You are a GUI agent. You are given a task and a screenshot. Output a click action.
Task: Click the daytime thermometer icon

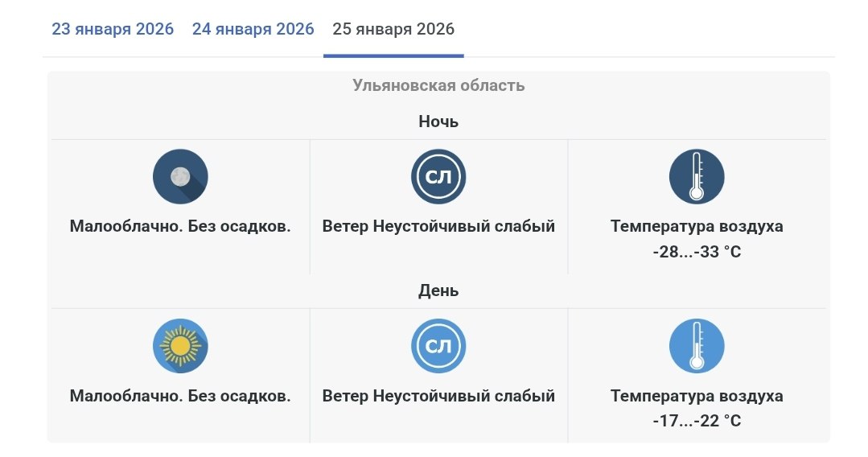[697, 346]
